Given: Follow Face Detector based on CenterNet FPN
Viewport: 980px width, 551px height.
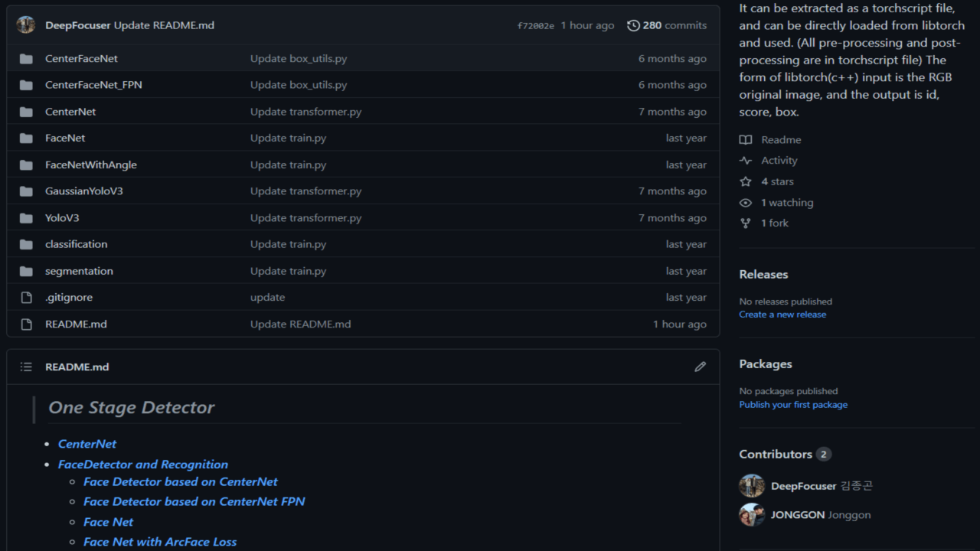Looking at the screenshot, I should pos(194,502).
